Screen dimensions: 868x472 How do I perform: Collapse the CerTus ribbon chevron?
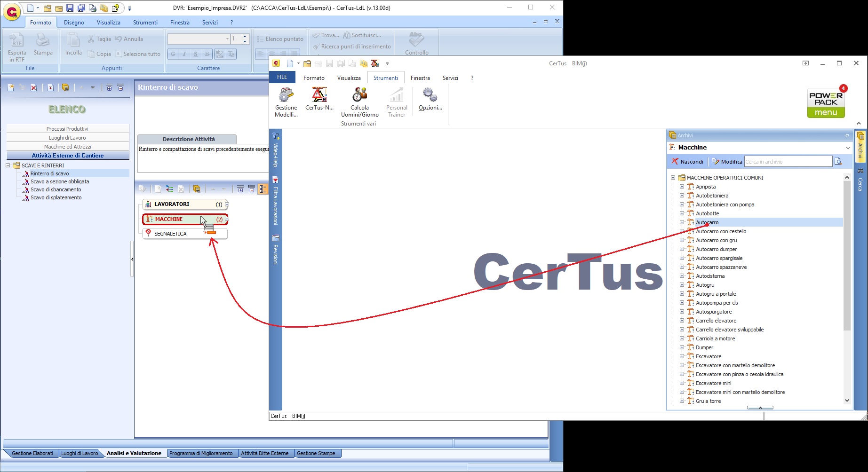[859, 123]
